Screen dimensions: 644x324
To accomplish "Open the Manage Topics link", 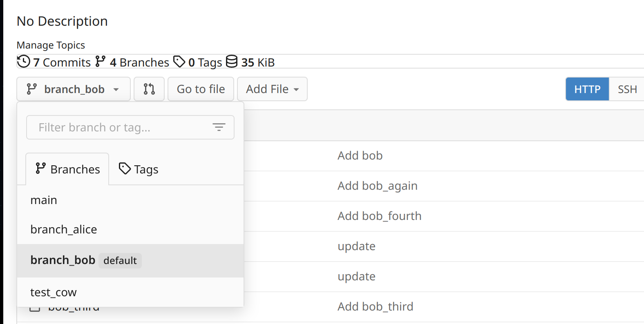I will (51, 45).
